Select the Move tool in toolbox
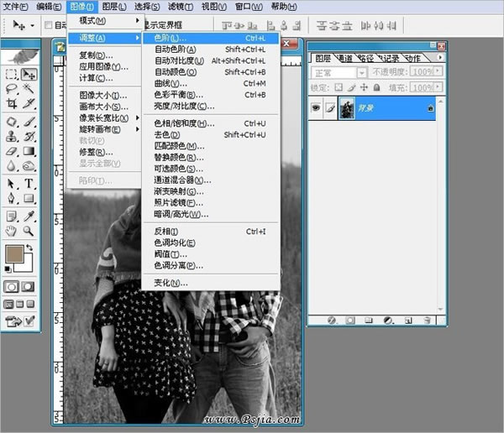This screenshot has width=504, height=433. pyautogui.click(x=29, y=74)
